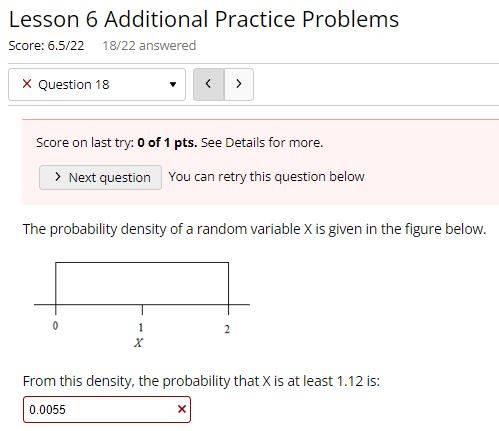Click the red X mark inside answer box
The height and width of the screenshot is (431, 499).
pos(182,409)
